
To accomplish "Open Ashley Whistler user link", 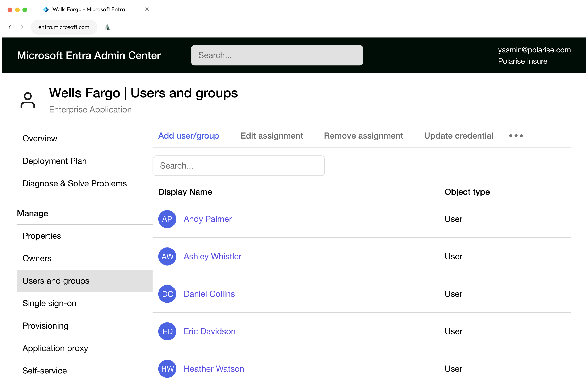I will (213, 256).
